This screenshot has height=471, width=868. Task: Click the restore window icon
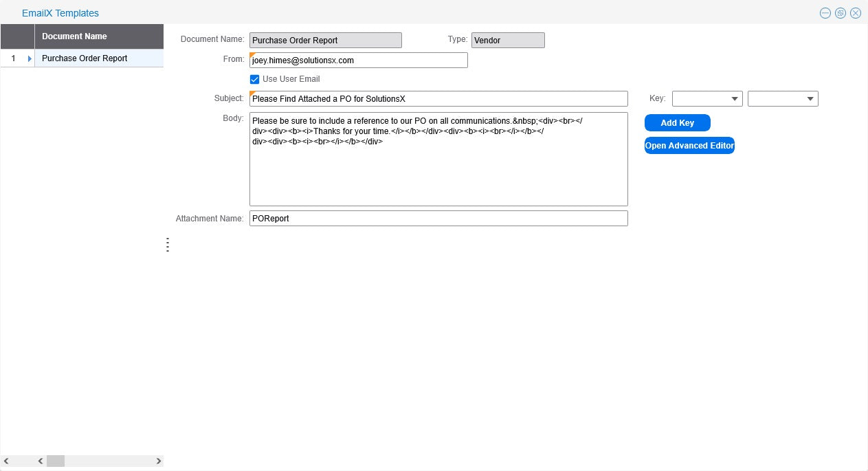pos(840,13)
